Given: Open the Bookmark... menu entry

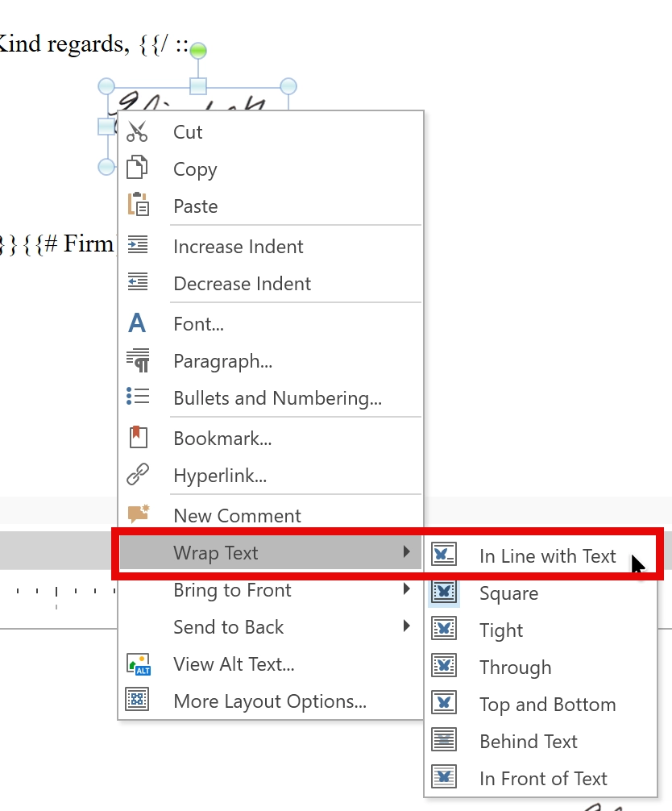Looking at the screenshot, I should [271, 439].
